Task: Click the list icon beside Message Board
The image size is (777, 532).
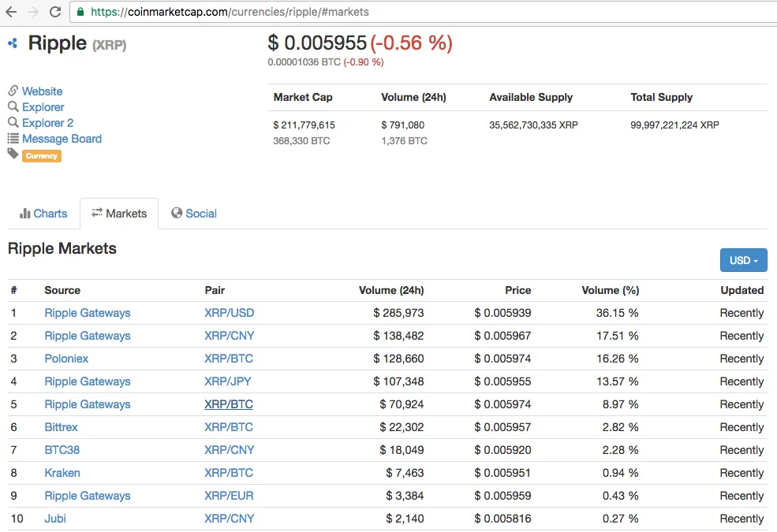Action: coord(13,139)
